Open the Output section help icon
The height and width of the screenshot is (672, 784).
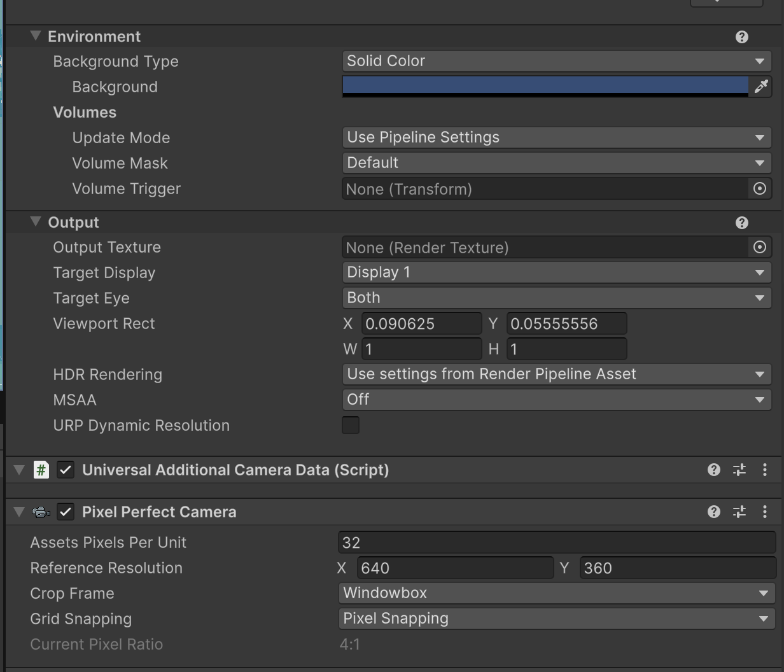[x=741, y=223]
